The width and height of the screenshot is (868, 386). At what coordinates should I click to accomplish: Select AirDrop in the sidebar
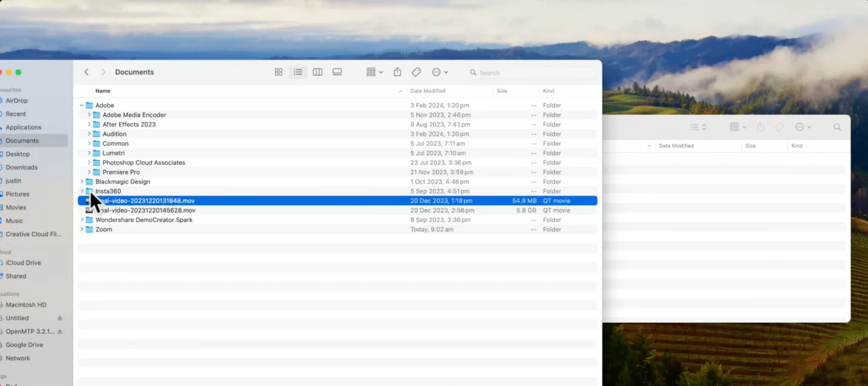tap(16, 100)
